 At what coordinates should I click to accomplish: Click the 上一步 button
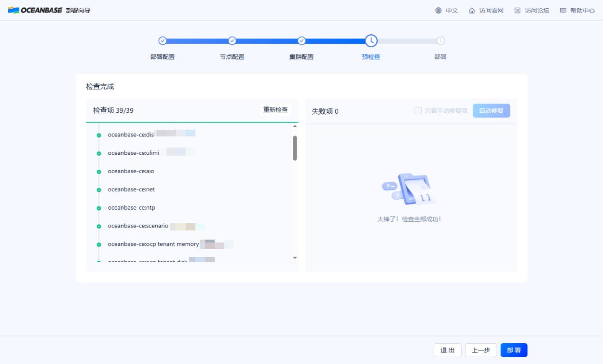[480, 350]
